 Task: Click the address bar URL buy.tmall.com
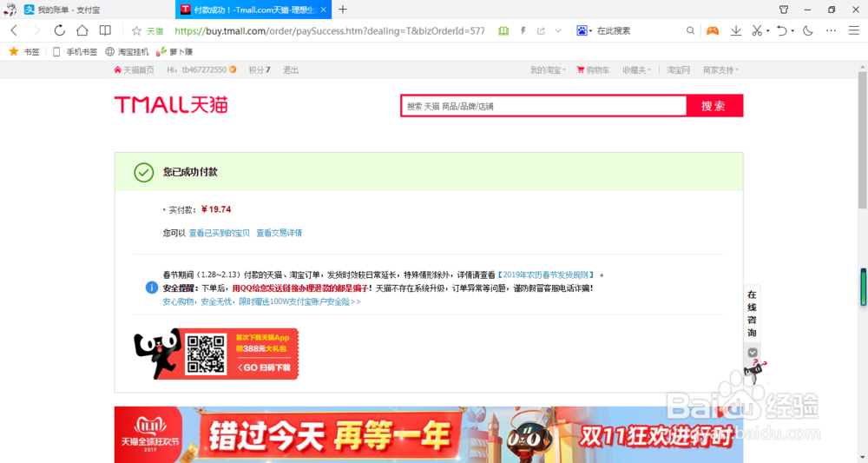(x=330, y=31)
